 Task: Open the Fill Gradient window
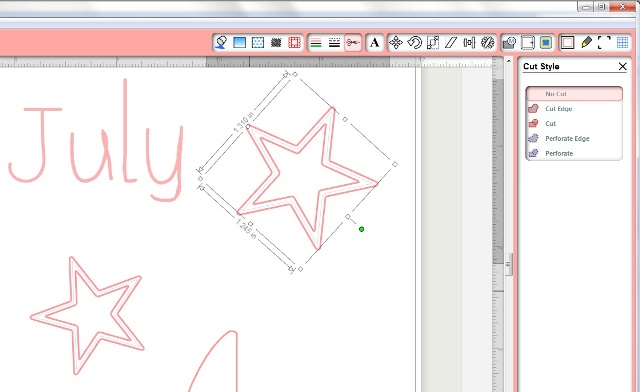(x=240, y=42)
